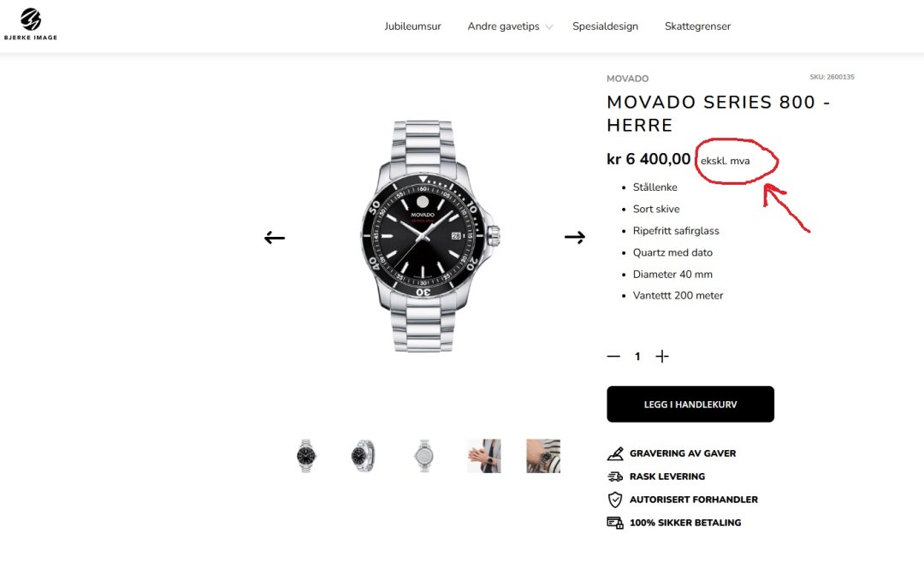Click the engraving pen icon
The height and width of the screenshot is (580, 924).
615,453
